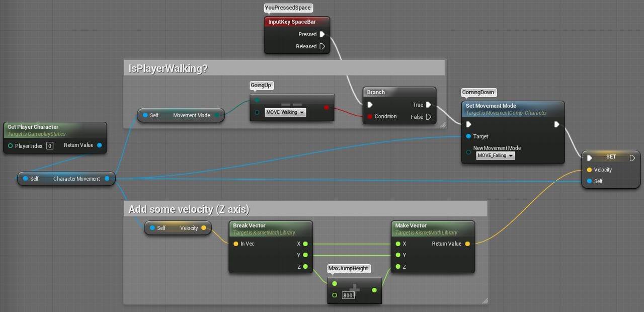Click the GoingUp comment bubble
This screenshot has width=644, height=312.
(261, 86)
